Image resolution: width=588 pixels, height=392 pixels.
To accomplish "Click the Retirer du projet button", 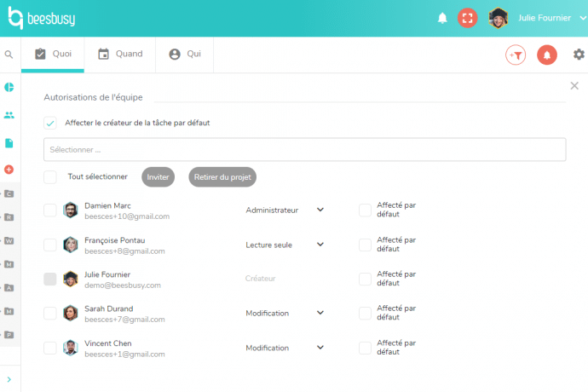I will tap(222, 177).
